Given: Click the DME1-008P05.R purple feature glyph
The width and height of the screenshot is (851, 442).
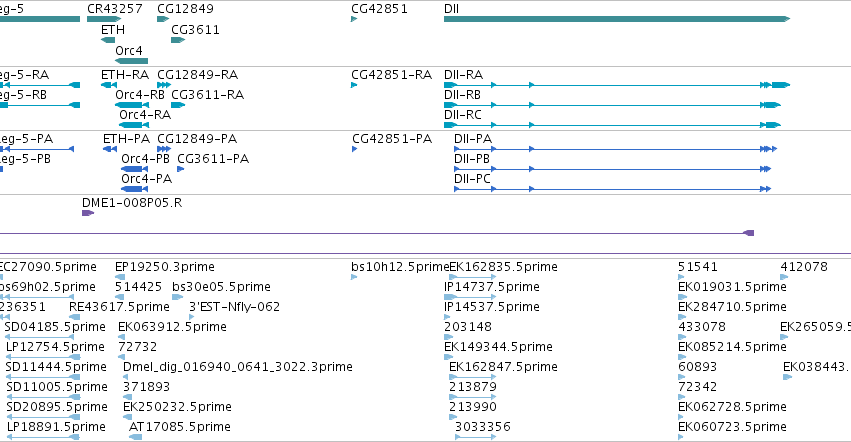Looking at the screenshot, I should point(88,213).
